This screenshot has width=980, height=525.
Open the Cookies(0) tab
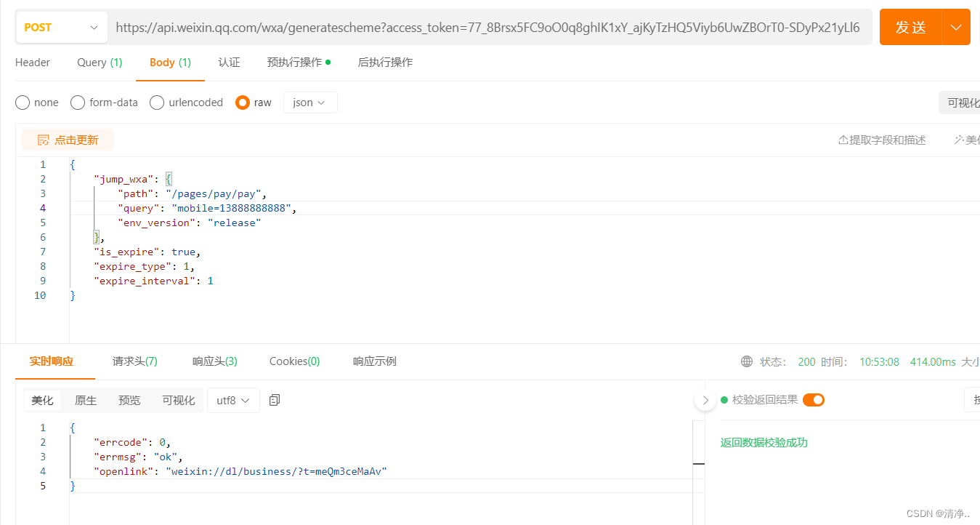pos(295,361)
